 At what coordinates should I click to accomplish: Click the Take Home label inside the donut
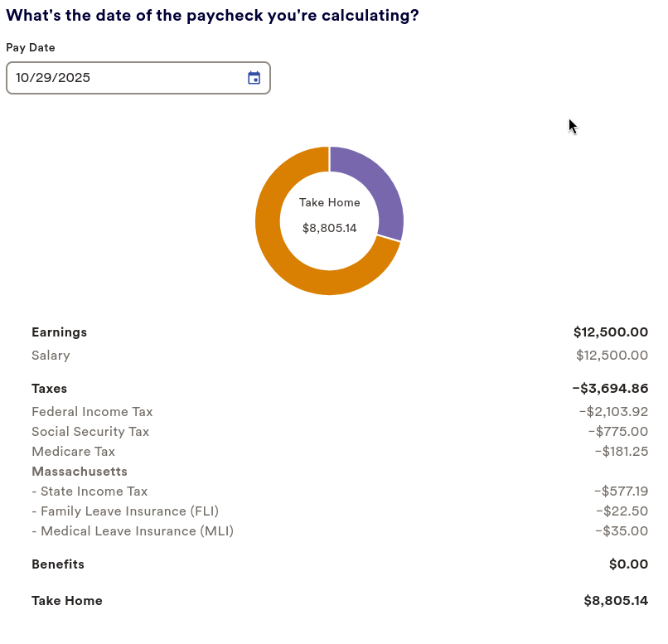(x=329, y=202)
